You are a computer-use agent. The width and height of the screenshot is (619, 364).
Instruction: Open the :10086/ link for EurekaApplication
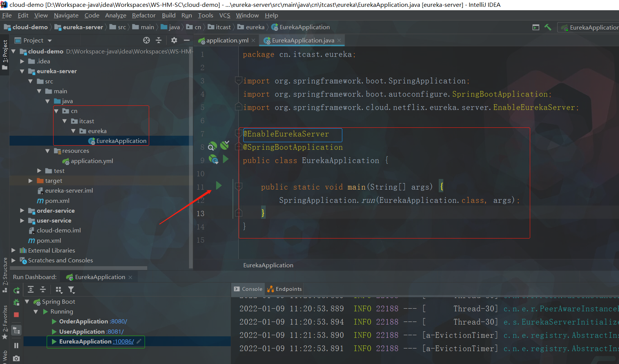123,342
